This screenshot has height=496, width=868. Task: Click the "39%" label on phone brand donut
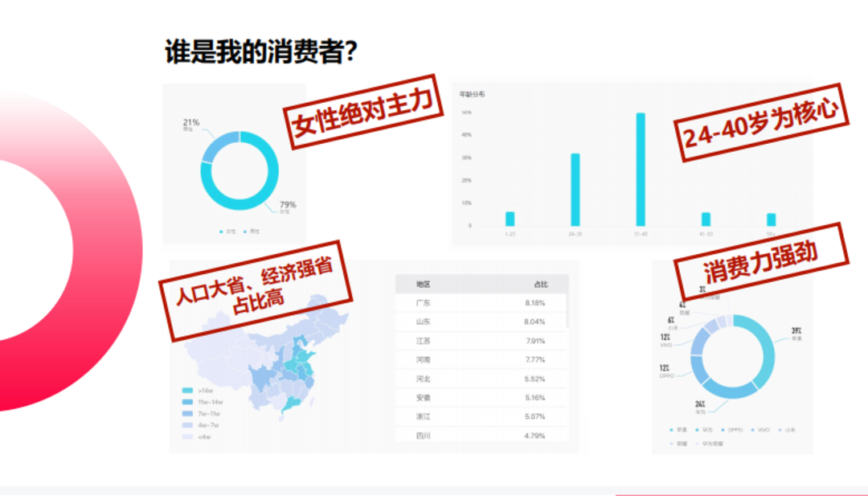pos(796,331)
